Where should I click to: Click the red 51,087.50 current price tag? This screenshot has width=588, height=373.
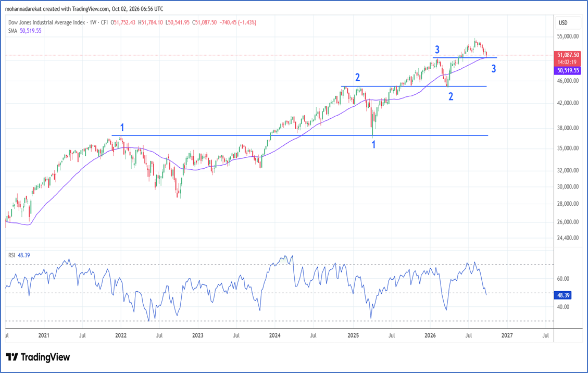tap(567, 55)
